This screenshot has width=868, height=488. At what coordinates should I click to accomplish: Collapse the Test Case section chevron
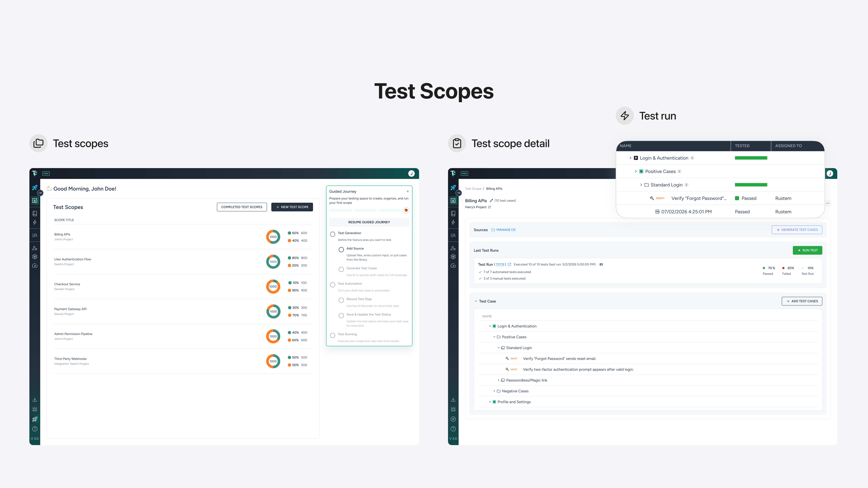[476, 301]
